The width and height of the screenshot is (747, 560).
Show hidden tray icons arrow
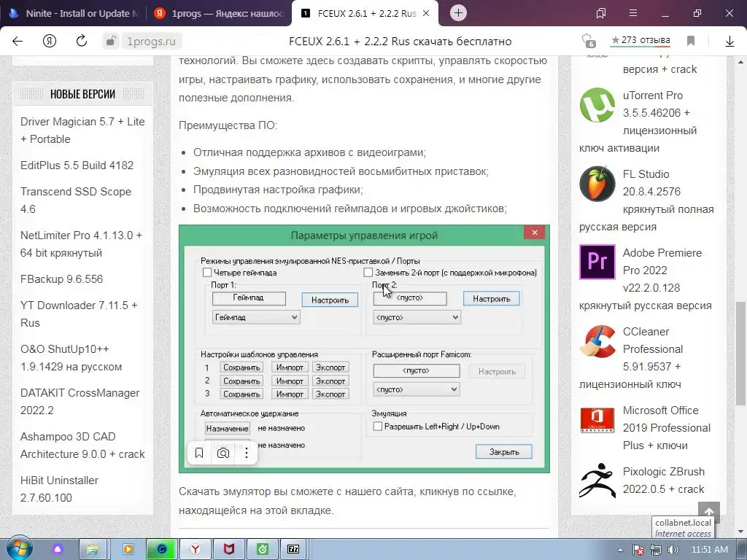coord(620,550)
